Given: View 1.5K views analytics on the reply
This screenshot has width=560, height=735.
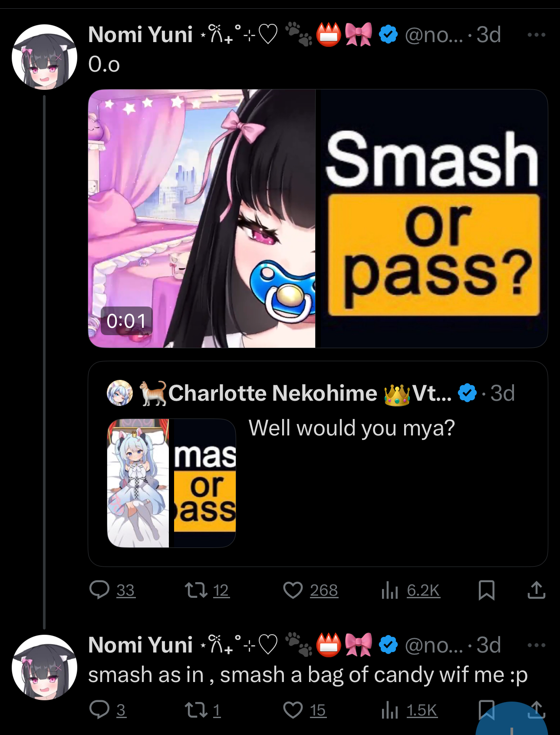Looking at the screenshot, I should click(x=409, y=710).
